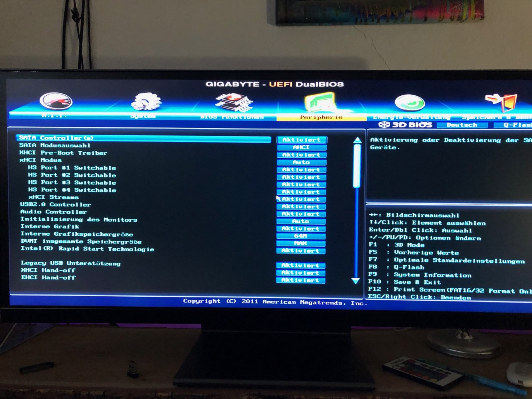Switch to the Peripherie tab label

pos(321,117)
